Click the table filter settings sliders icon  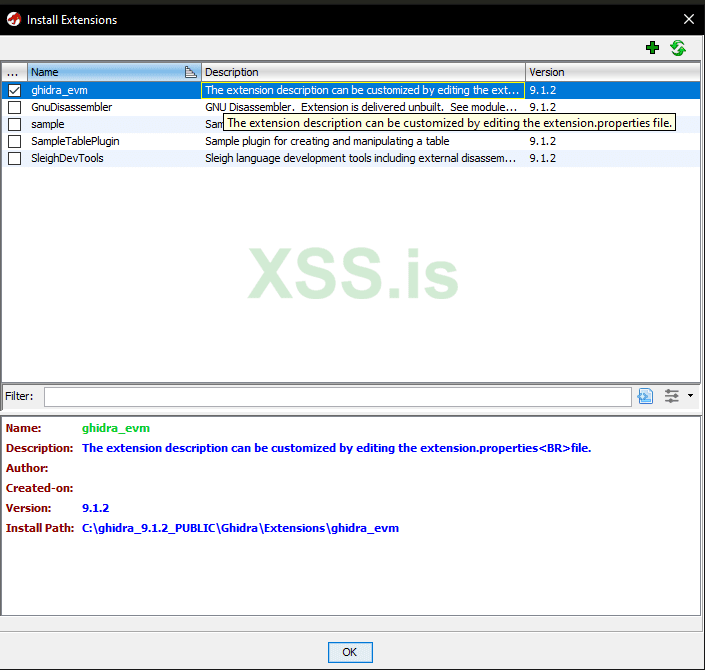672,396
